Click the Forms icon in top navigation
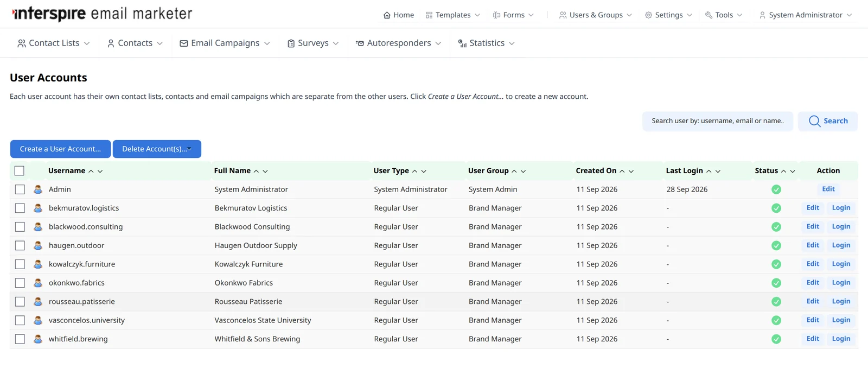 coord(496,15)
